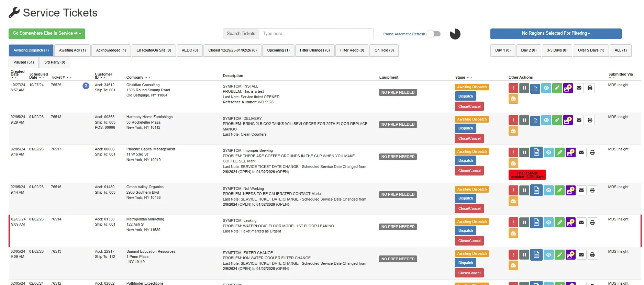The image size is (644, 285).
Task: Pause ticket 76525 using the gray pause icon
Action: click(x=524, y=88)
